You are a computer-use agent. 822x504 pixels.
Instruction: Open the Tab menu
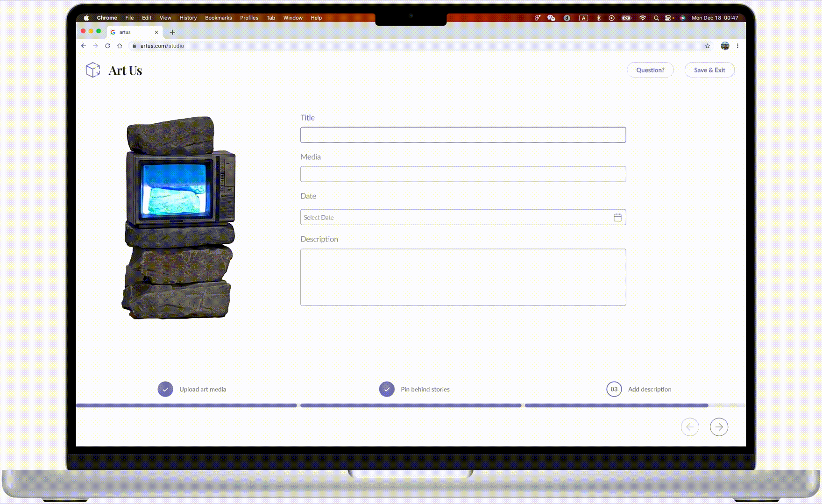(271, 18)
